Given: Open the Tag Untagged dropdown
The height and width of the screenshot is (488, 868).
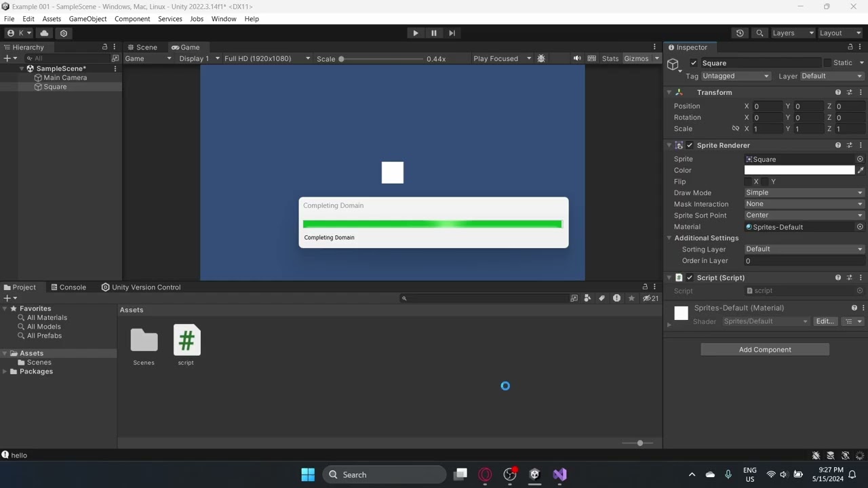Looking at the screenshot, I should pyautogui.click(x=736, y=76).
